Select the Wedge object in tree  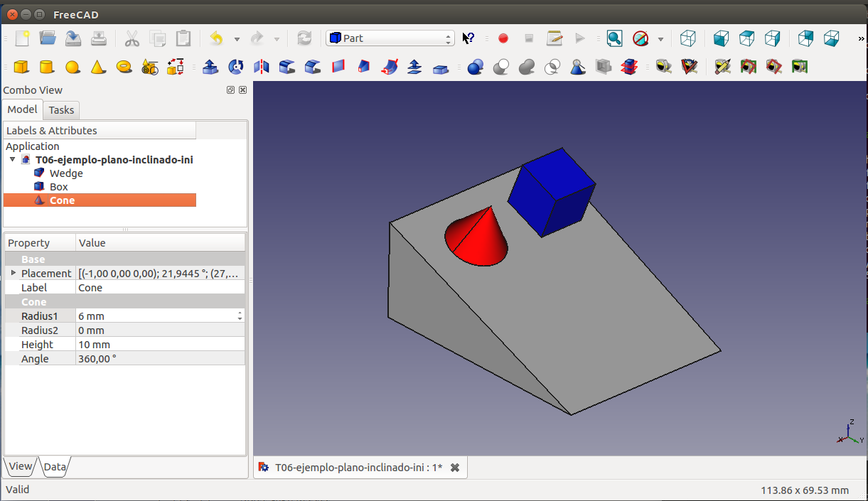click(x=66, y=173)
